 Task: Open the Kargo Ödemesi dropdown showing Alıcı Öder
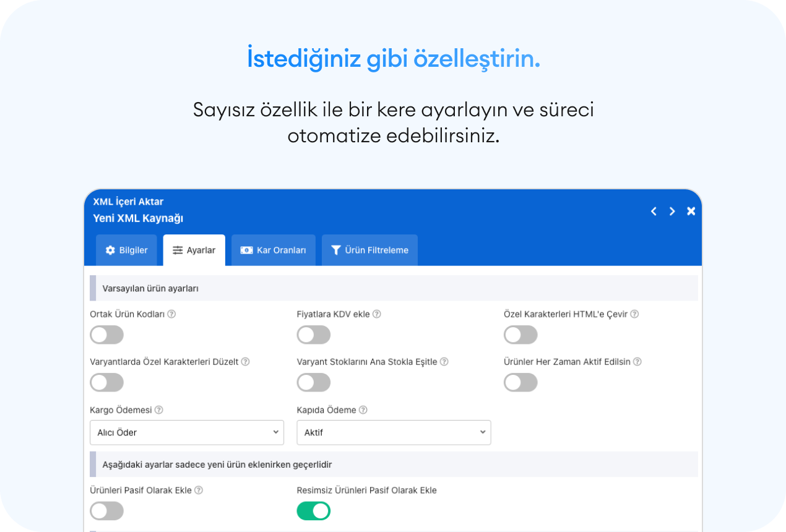[187, 432]
